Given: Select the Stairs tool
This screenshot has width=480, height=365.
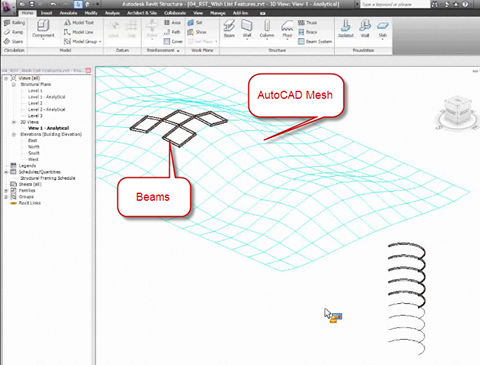Looking at the screenshot, I should click(x=13, y=41).
